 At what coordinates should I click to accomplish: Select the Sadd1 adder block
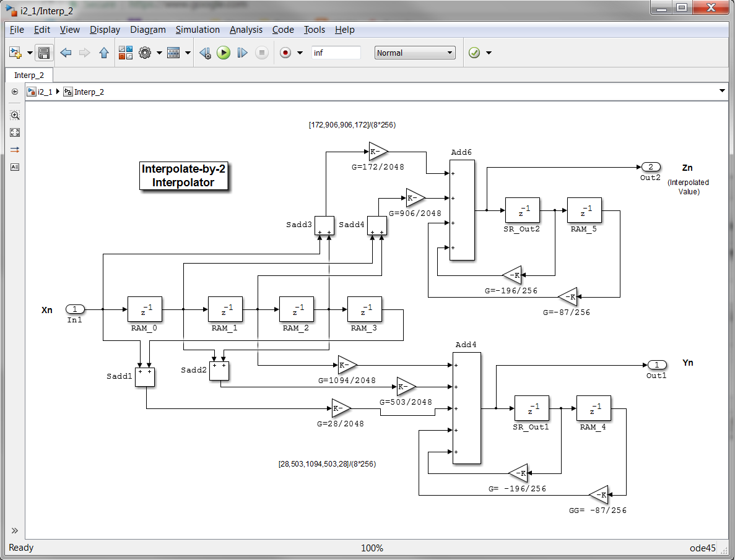[x=145, y=377]
